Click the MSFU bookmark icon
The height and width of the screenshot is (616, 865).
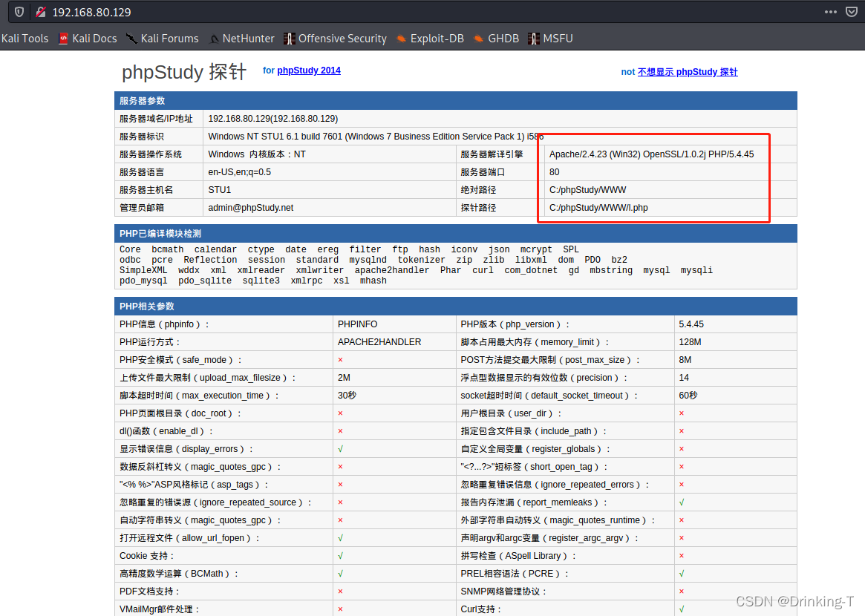point(533,38)
